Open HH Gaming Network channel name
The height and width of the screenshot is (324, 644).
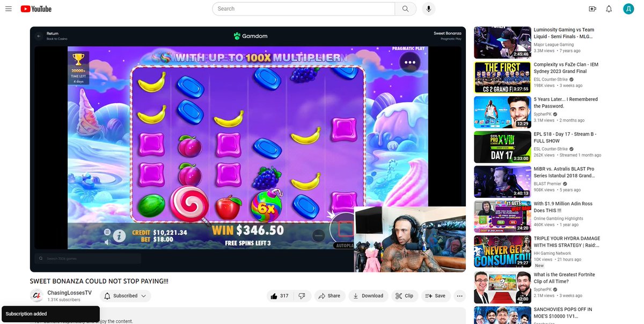pos(553,253)
